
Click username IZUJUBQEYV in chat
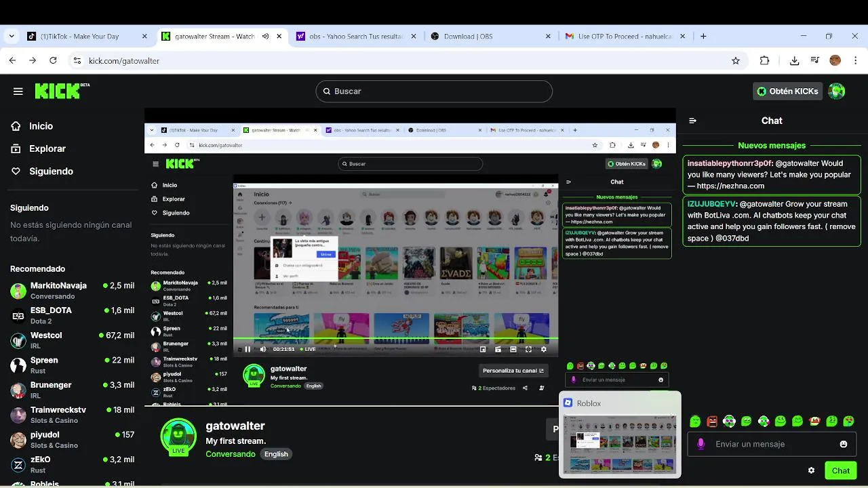[711, 204]
